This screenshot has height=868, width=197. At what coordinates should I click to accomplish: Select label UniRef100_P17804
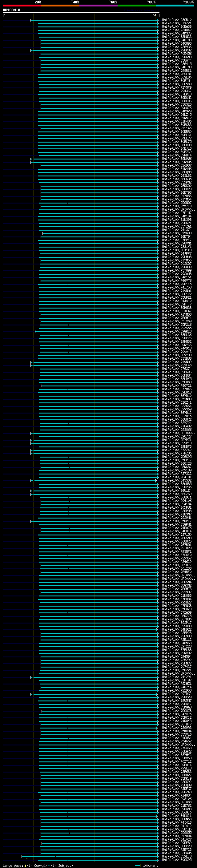pyautogui.click(x=176, y=836)
